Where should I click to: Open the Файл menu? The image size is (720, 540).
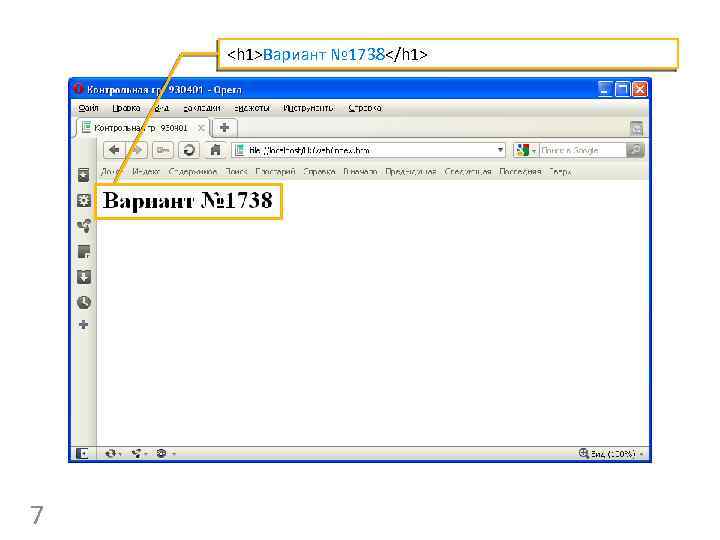[x=88, y=108]
